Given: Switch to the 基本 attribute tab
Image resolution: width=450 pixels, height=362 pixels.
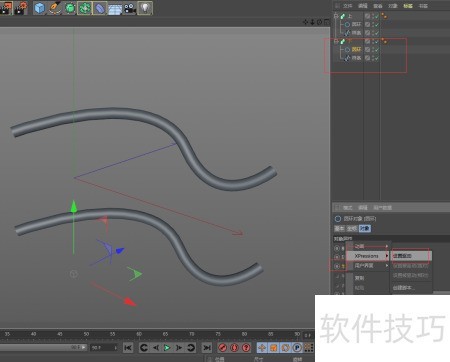Looking at the screenshot, I should click(339, 229).
